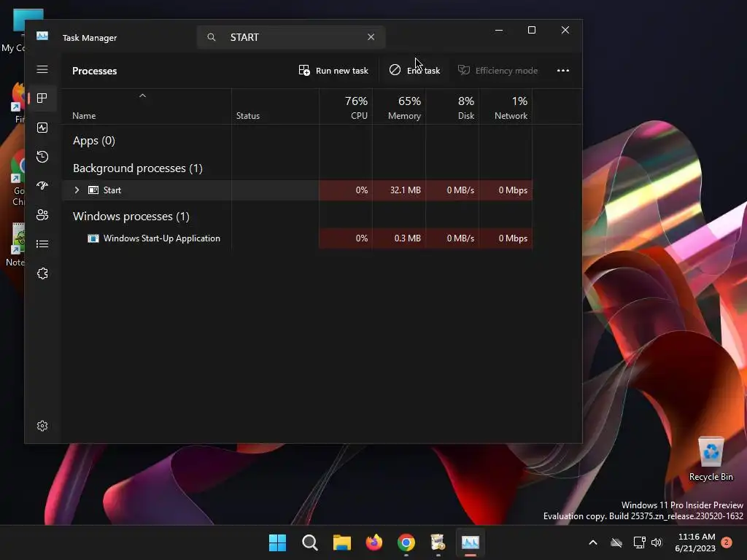747x560 pixels.
Task: Click Run new task button
Action: [x=333, y=71]
